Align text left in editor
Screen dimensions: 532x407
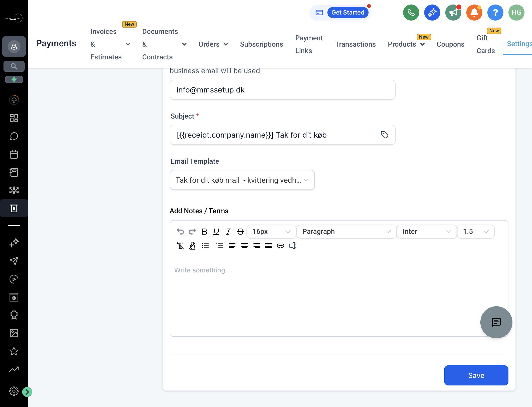point(232,246)
